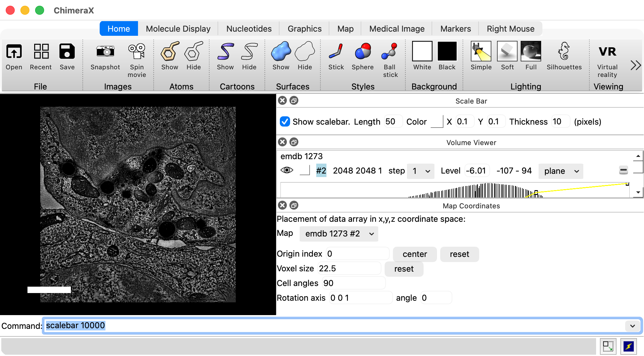Uncheck Show scalebar checkbox
This screenshot has width=644, height=356.
coord(285,122)
